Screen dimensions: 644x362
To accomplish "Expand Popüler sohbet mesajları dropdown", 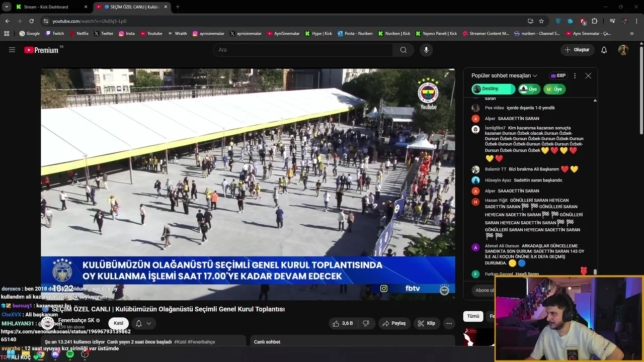I will 504,76.
